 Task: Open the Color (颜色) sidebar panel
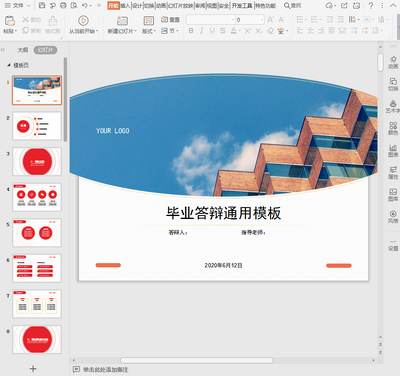[393, 128]
